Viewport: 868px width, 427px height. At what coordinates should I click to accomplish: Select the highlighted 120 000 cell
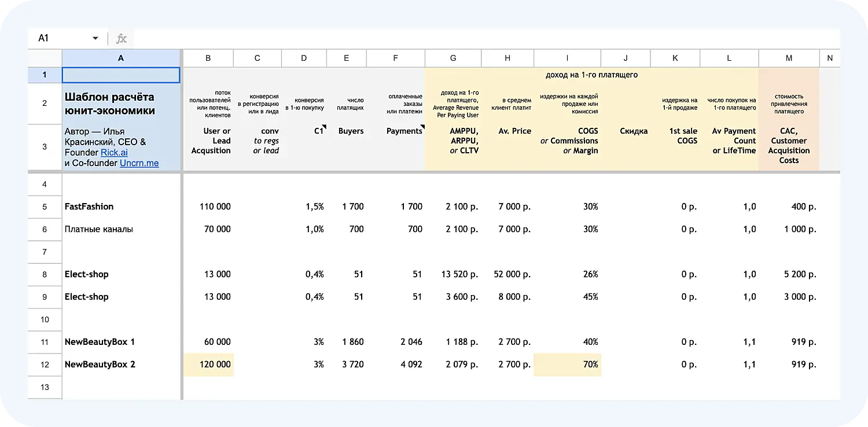pyautogui.click(x=209, y=365)
